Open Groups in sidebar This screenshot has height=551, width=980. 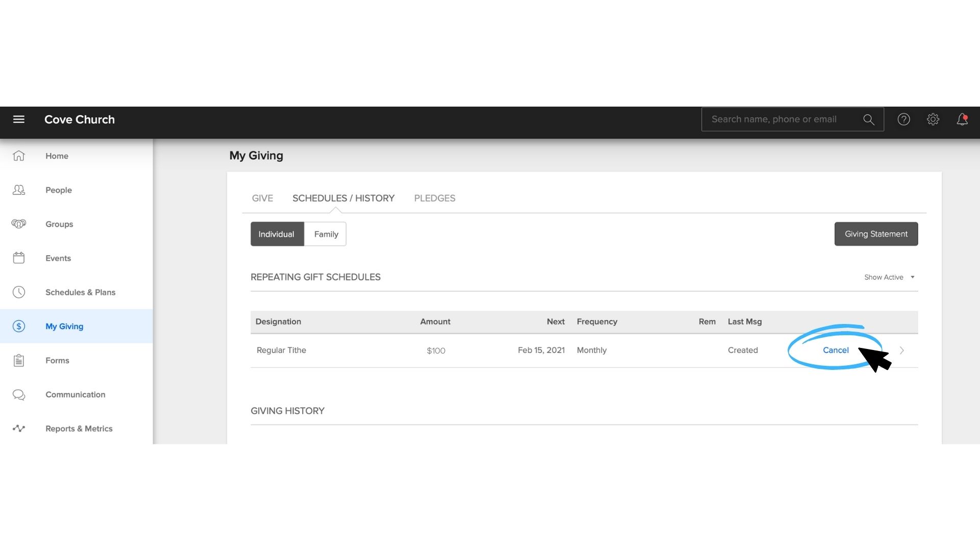tap(77, 224)
